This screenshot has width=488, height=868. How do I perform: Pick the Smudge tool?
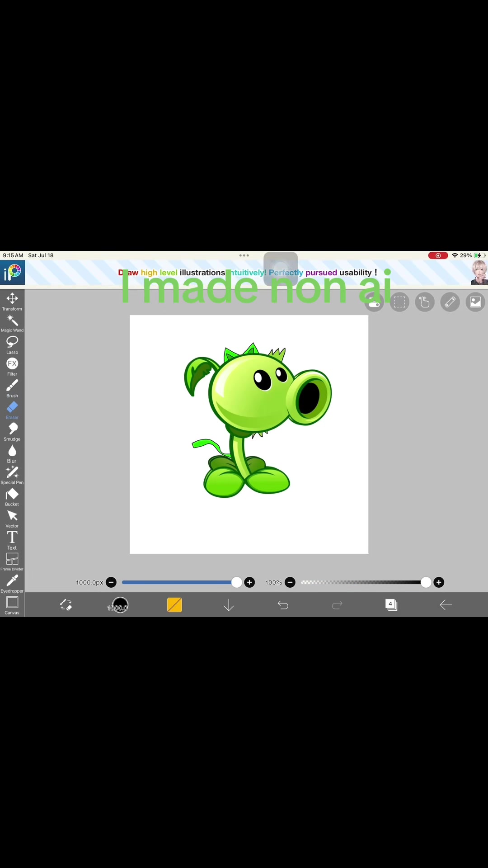click(12, 432)
